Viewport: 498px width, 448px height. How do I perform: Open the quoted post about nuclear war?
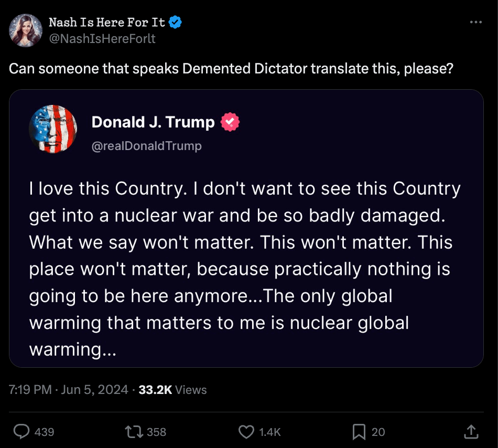point(245,268)
